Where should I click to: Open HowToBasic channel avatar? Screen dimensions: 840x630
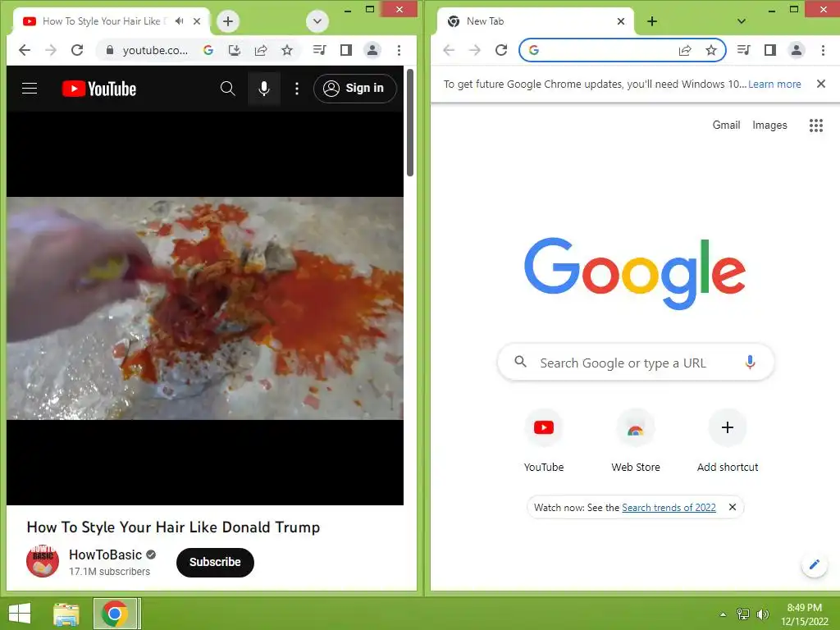43,561
